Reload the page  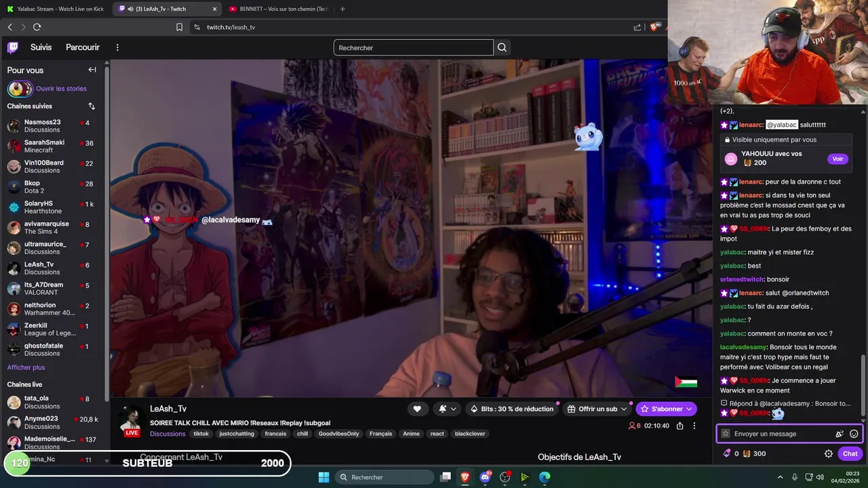click(x=37, y=27)
